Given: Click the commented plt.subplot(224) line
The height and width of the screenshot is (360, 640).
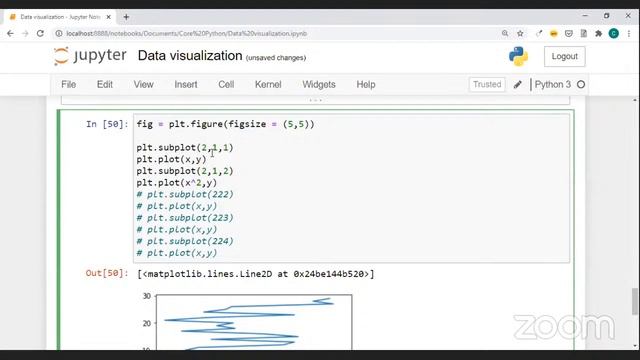Looking at the screenshot, I should click(x=184, y=241).
